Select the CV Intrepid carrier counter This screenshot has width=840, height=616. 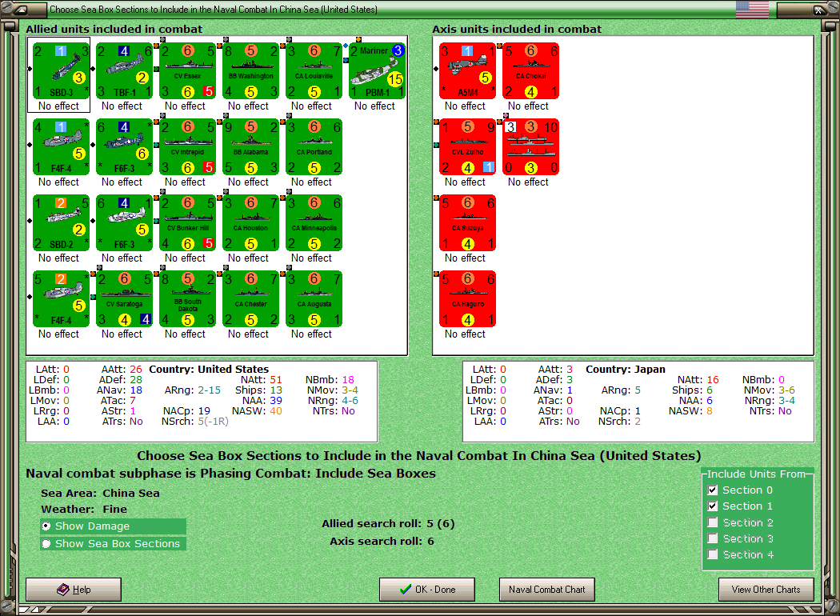coord(187,146)
